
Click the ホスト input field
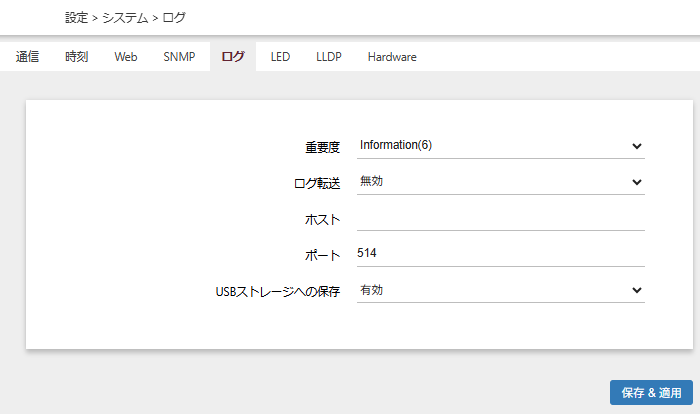pyautogui.click(x=500, y=218)
